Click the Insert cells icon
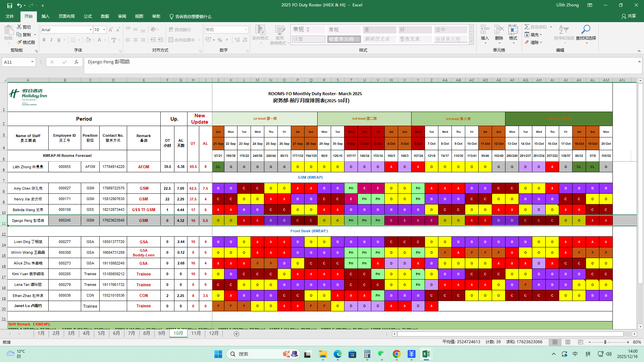Screen dimensions: 644x362 (x=485, y=30)
